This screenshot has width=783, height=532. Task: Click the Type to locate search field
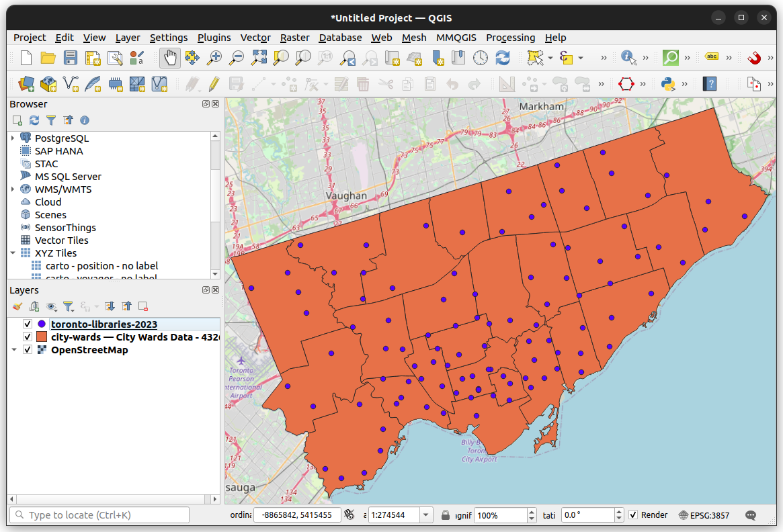[x=99, y=515]
